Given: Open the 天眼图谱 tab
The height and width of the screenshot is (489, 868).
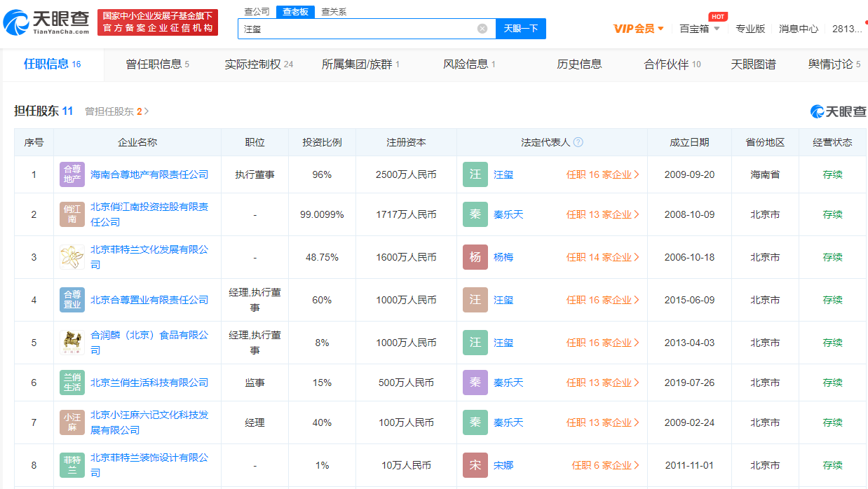Looking at the screenshot, I should (x=754, y=64).
